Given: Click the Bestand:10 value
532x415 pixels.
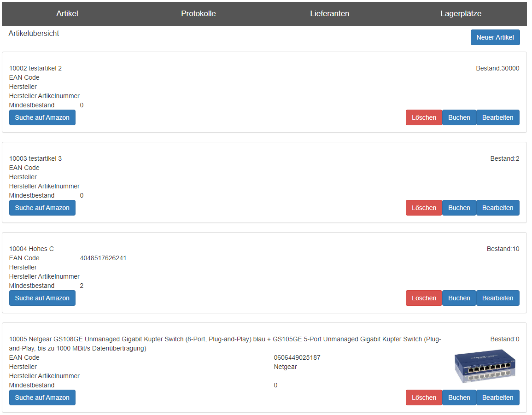Looking at the screenshot, I should [503, 249].
